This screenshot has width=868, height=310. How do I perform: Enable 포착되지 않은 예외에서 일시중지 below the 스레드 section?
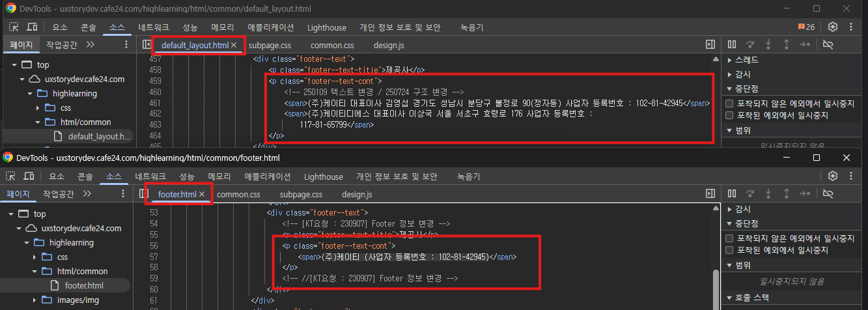pyautogui.click(x=730, y=104)
